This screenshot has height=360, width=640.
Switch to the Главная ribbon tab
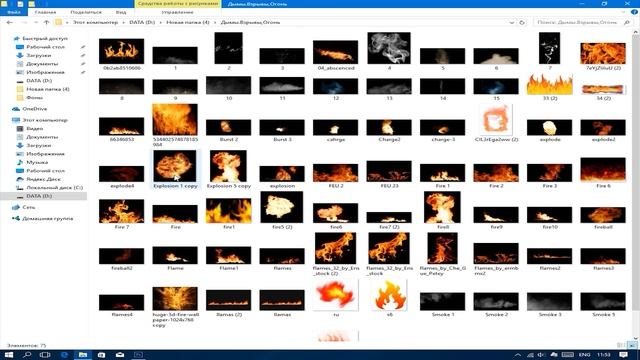pyautogui.click(x=45, y=12)
